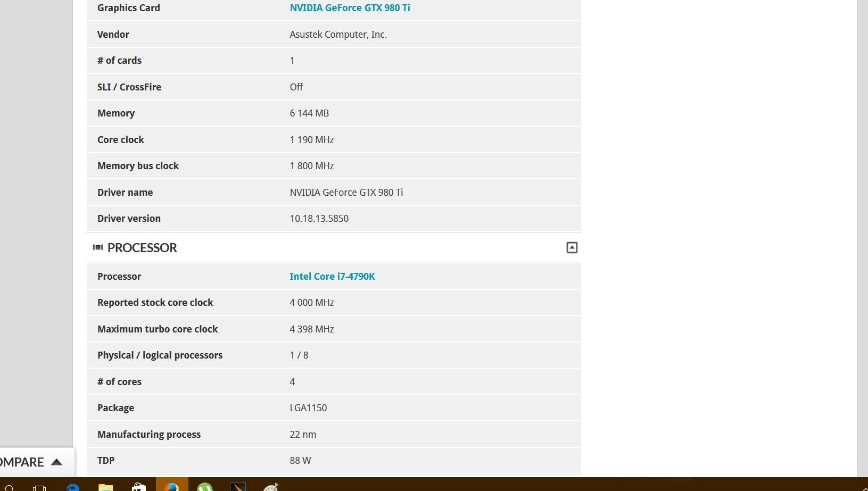This screenshot has height=491, width=868.
Task: Select the SLI / CrossFire 'Off' value
Action: click(296, 87)
